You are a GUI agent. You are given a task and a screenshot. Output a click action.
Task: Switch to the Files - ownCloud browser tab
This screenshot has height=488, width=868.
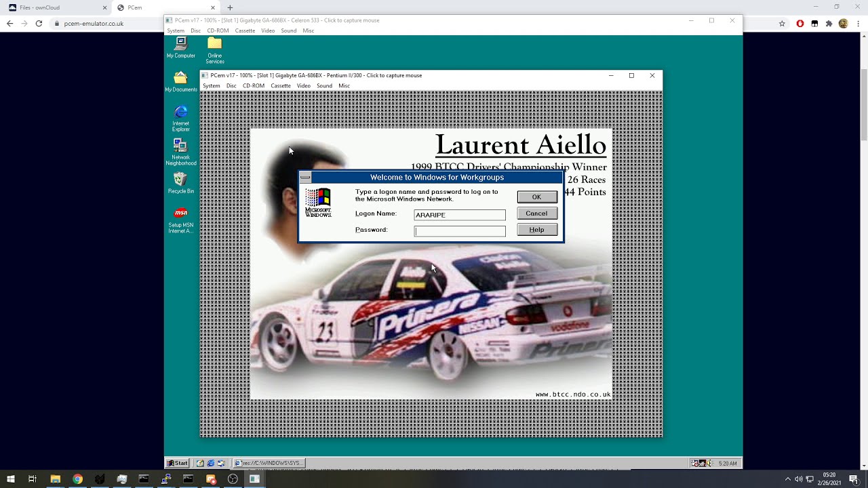tap(57, 7)
